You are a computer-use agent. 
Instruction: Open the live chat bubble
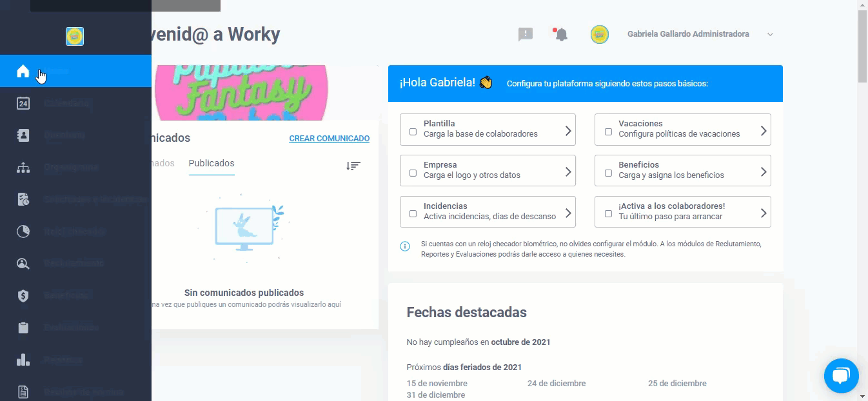[x=842, y=376]
